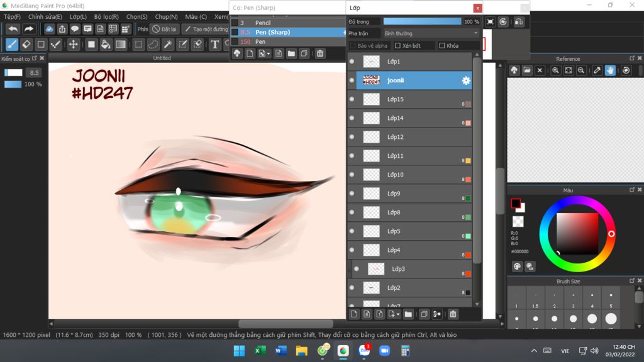Screen dimensions: 644x362
Task: Select the Magic Wand tool
Action: pos(167,45)
